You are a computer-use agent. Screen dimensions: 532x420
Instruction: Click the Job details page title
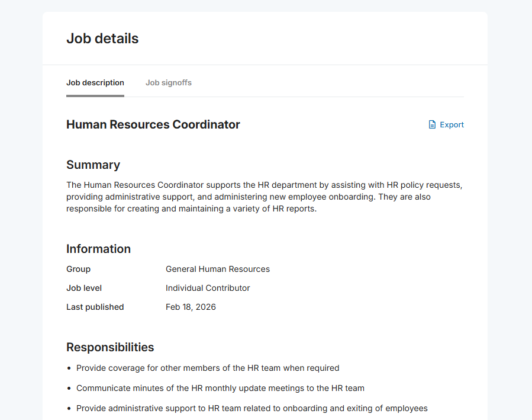pyautogui.click(x=102, y=38)
